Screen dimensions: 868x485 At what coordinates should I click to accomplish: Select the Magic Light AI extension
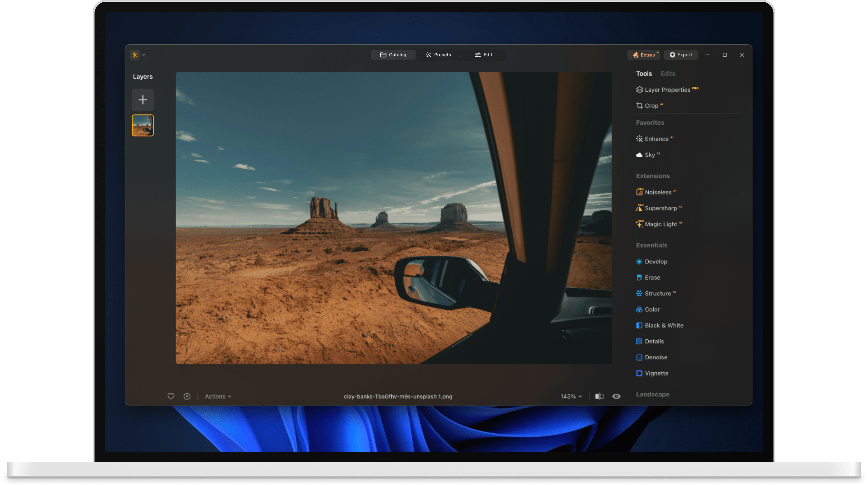661,224
